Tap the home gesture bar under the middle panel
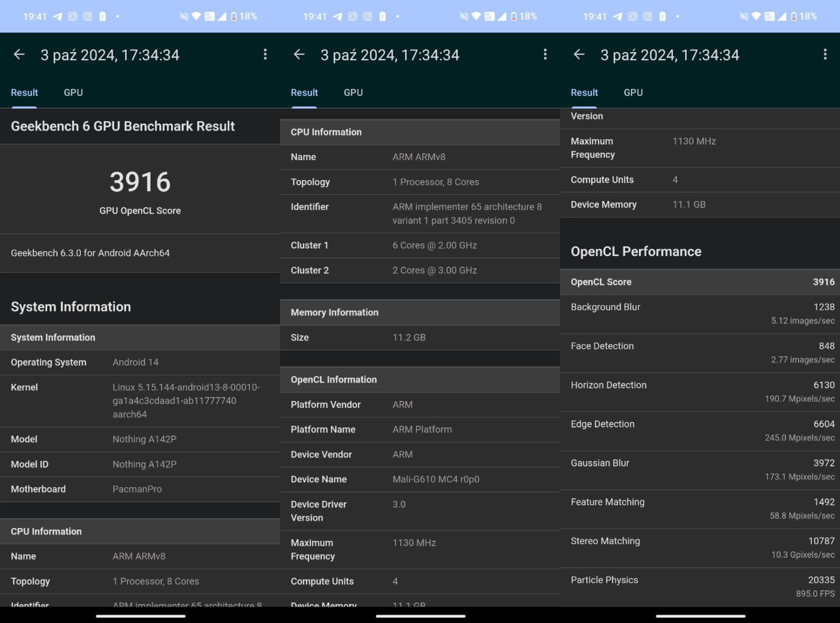Image resolution: width=840 pixels, height=623 pixels. coord(421,616)
